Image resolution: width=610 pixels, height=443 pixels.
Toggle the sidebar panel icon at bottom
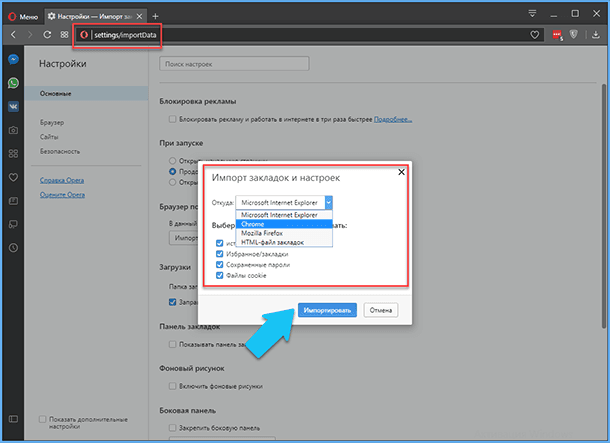pyautogui.click(x=13, y=419)
